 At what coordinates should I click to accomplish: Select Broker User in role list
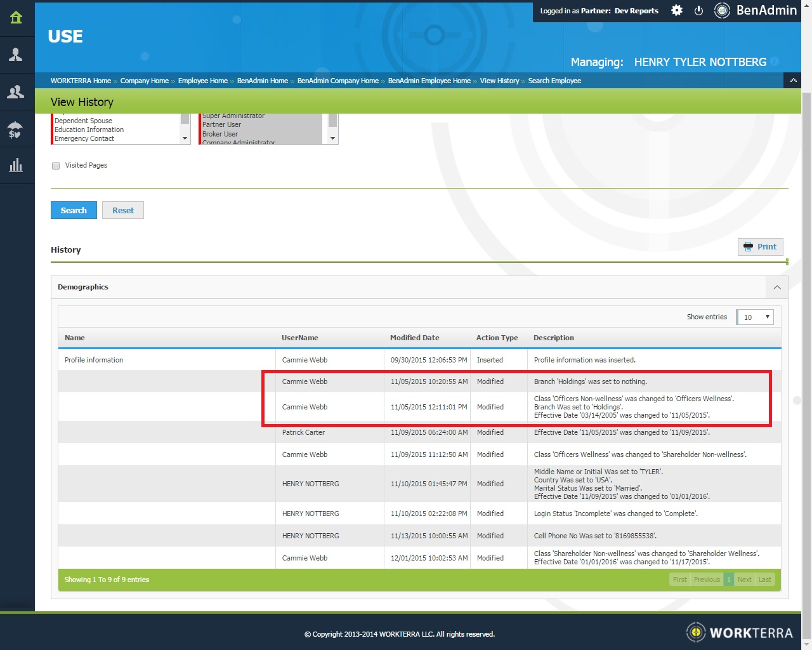pos(220,135)
